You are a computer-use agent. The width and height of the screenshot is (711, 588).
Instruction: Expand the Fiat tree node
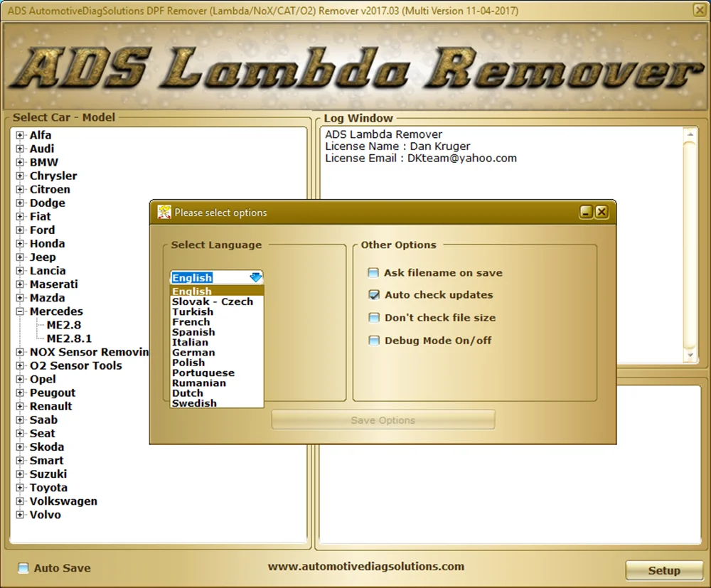tap(19, 216)
